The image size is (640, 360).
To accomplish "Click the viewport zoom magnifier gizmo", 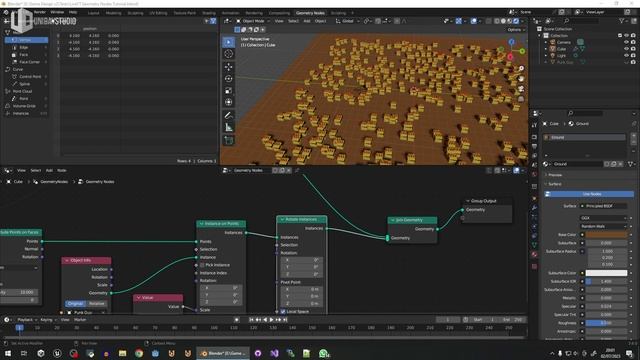I will [521, 69].
